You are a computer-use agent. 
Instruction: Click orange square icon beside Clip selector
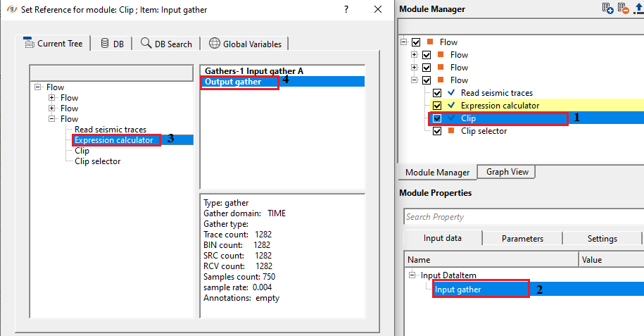pyautogui.click(x=451, y=131)
